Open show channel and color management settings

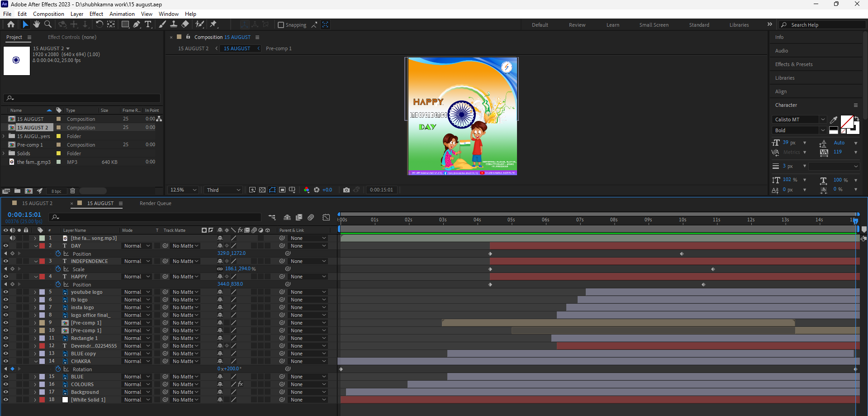click(x=307, y=190)
